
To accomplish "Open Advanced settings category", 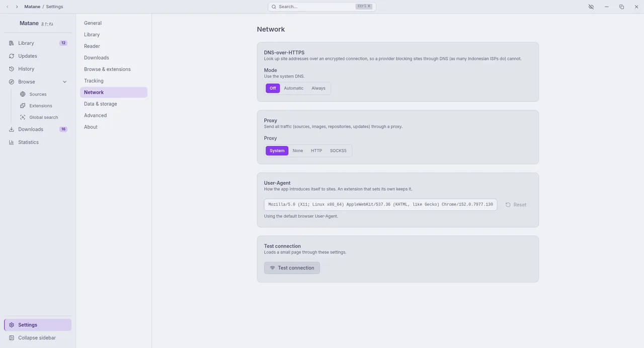I will [114, 116].
